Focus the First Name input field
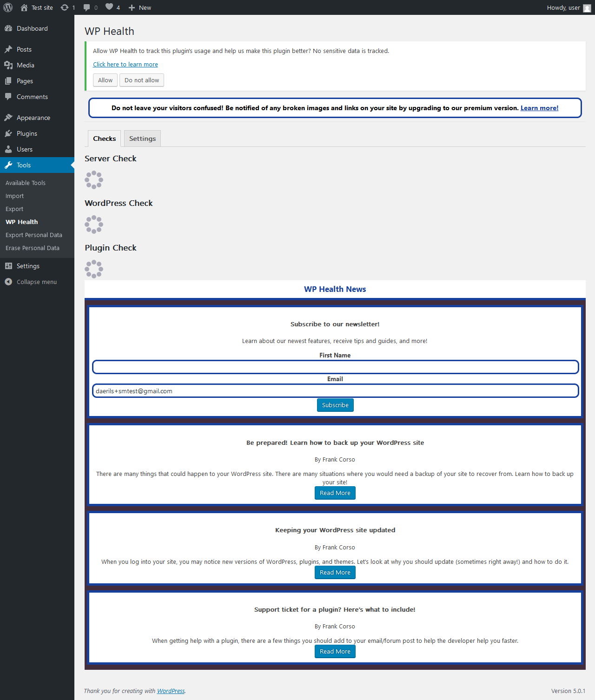Viewport: 595px width, 700px height. point(336,367)
